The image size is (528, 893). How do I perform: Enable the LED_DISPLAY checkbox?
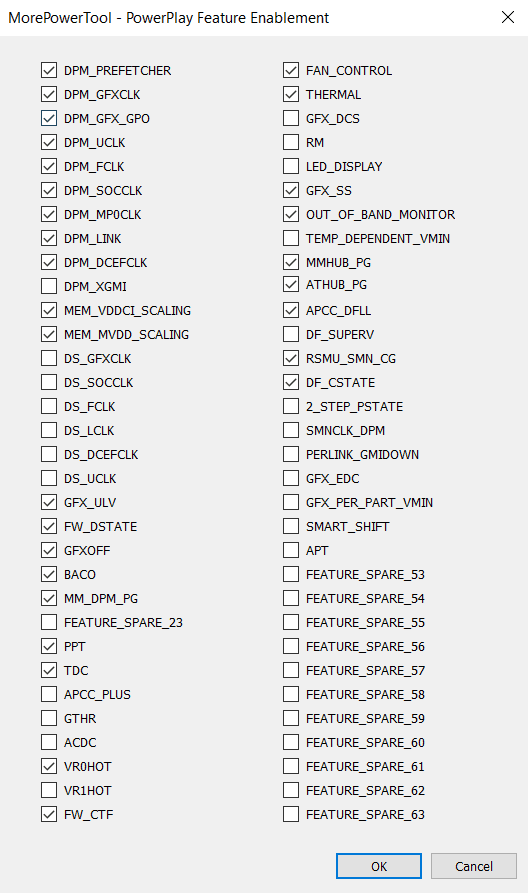291,166
